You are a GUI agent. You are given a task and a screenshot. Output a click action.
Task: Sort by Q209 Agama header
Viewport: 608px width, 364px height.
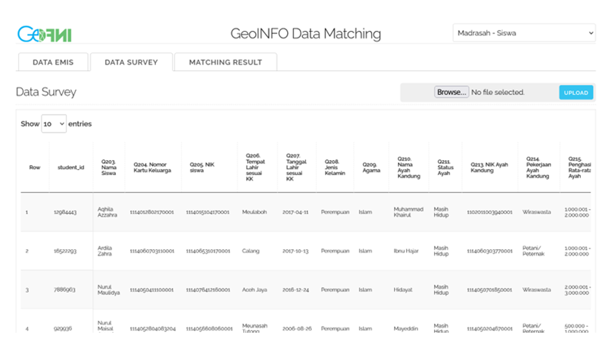[371, 167]
